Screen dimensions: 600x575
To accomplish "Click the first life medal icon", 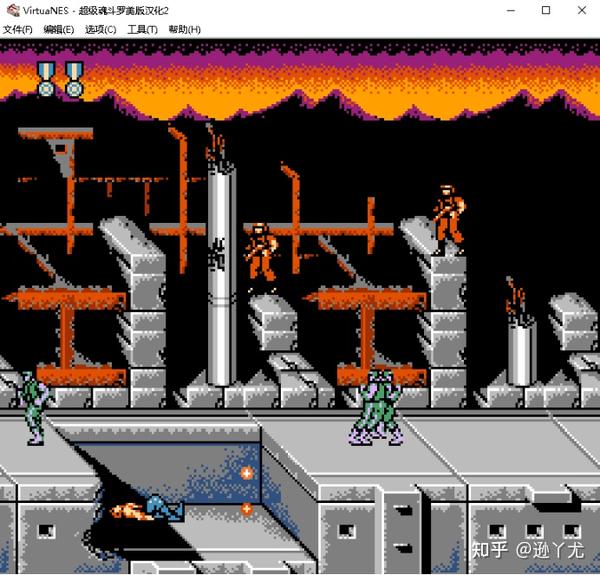I will coord(46,79).
